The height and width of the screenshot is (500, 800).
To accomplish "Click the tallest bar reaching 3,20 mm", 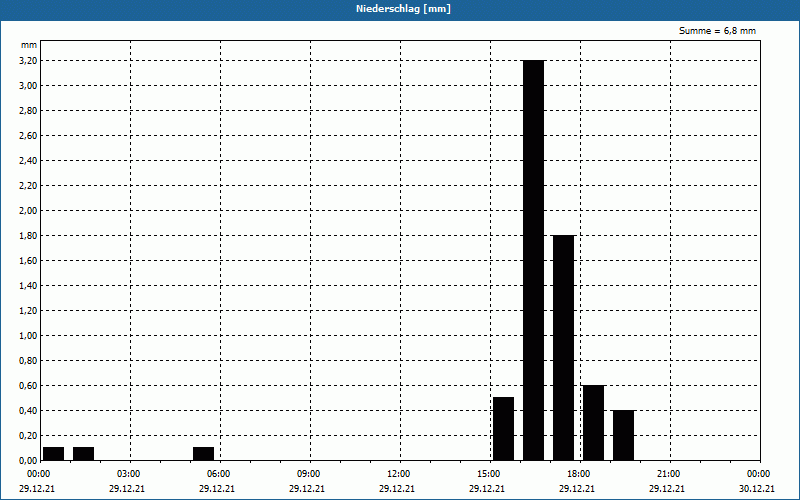I will tap(534, 260).
